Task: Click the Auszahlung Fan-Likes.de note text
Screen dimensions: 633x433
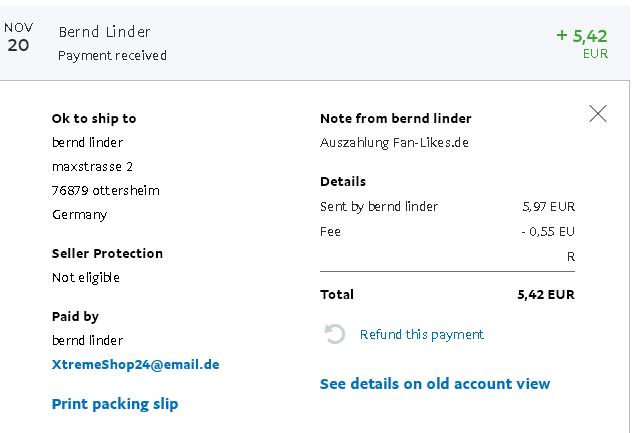Action: coord(394,142)
